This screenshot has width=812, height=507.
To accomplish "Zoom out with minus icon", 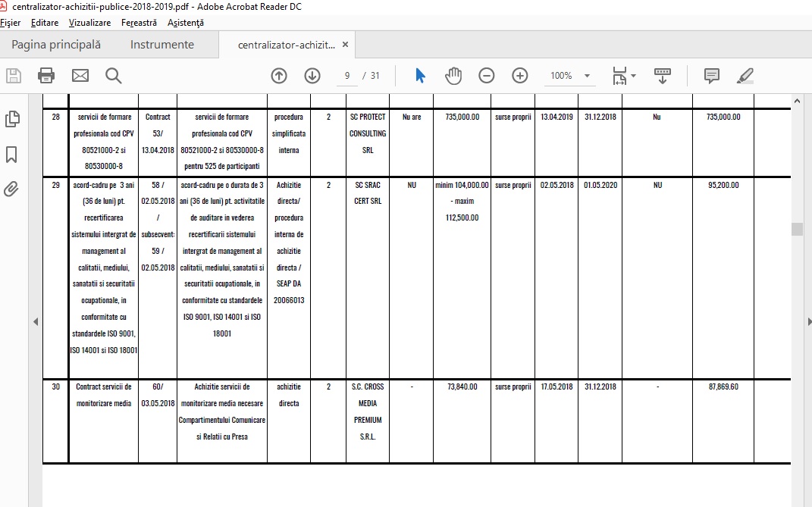I will [x=486, y=76].
